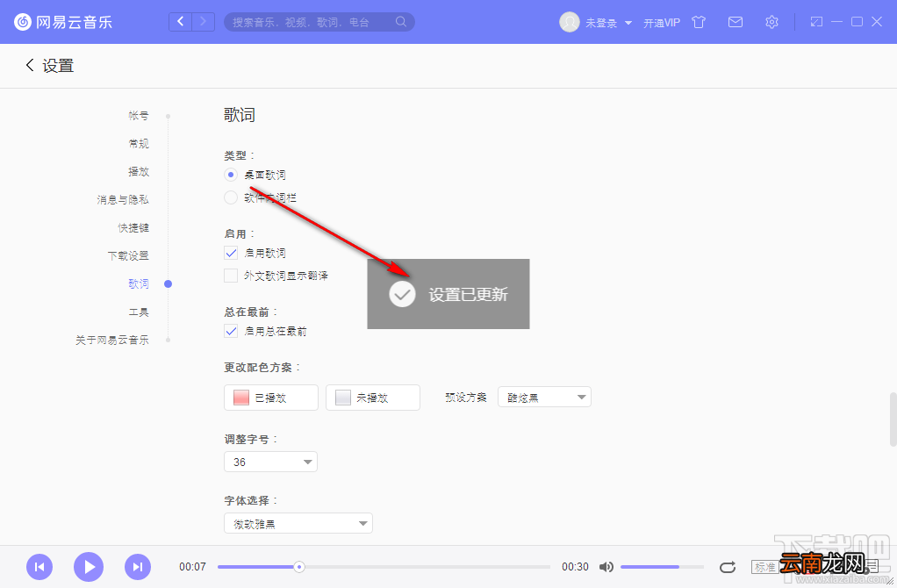This screenshot has width=897, height=588.
Task: Select 歌词 settings section
Action: pyautogui.click(x=139, y=283)
